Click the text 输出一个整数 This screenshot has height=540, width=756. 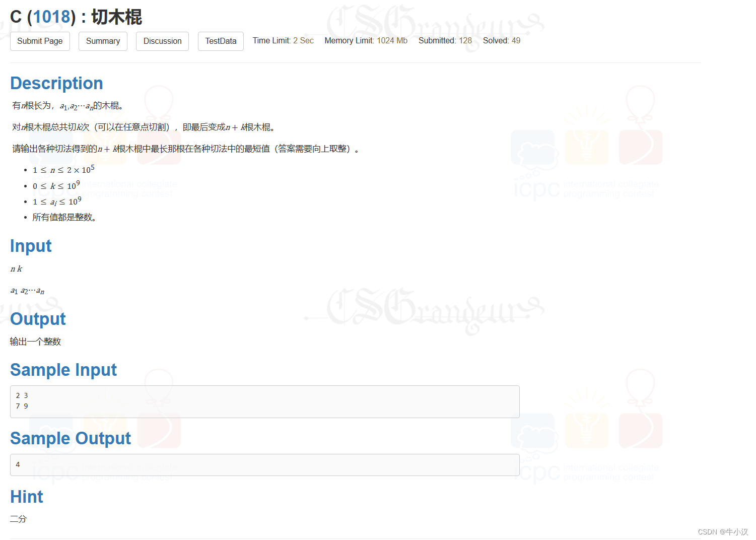click(35, 342)
